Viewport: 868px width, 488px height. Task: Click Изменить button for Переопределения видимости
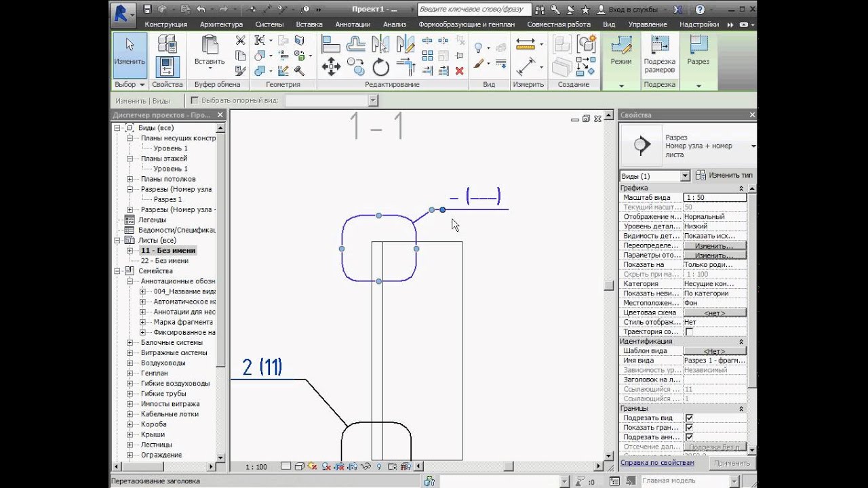(714, 245)
